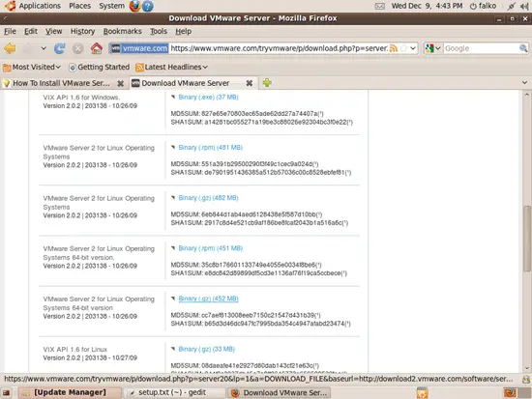Open the list all tabs dropdown

click(524, 83)
